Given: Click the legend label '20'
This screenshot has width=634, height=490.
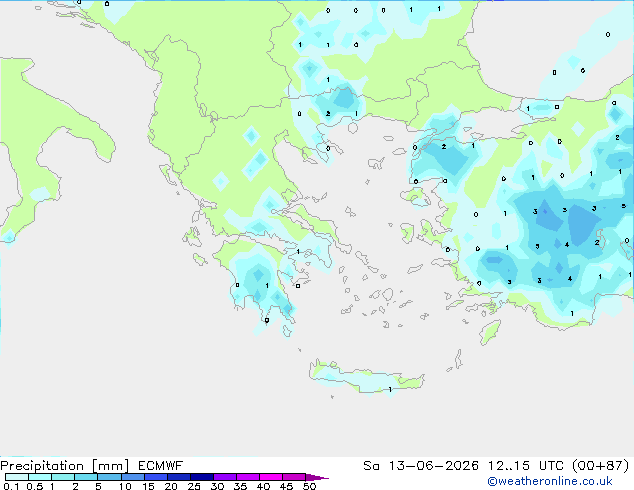Looking at the screenshot, I should [x=171, y=486].
